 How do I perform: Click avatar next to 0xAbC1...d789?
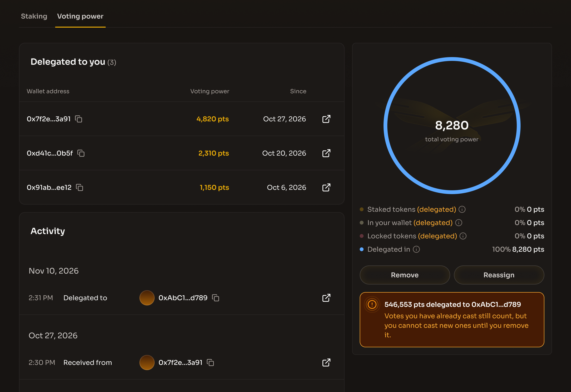tap(147, 298)
